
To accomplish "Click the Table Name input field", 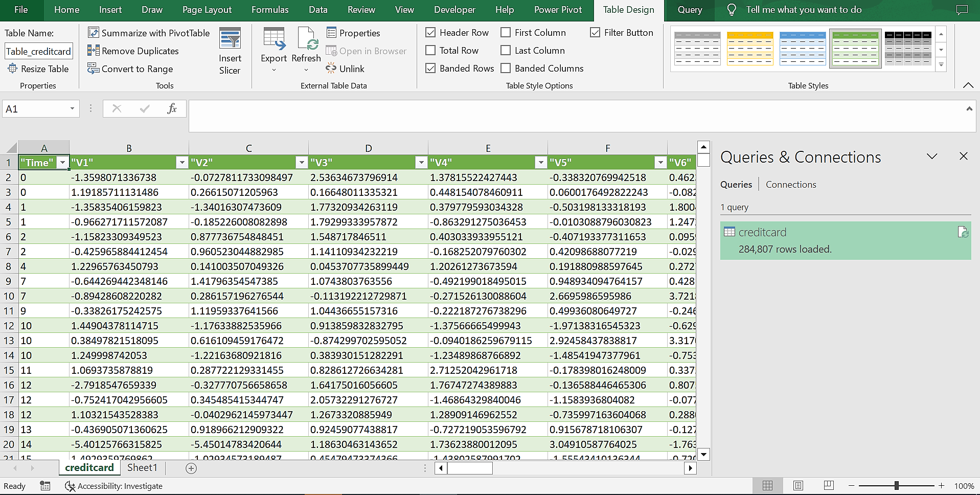I will pyautogui.click(x=39, y=51).
